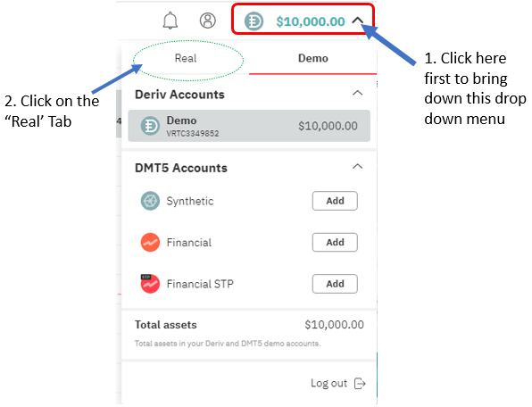Image resolution: width=532 pixels, height=407 pixels.
Task: Click the Financial STP account icon
Action: (x=150, y=284)
